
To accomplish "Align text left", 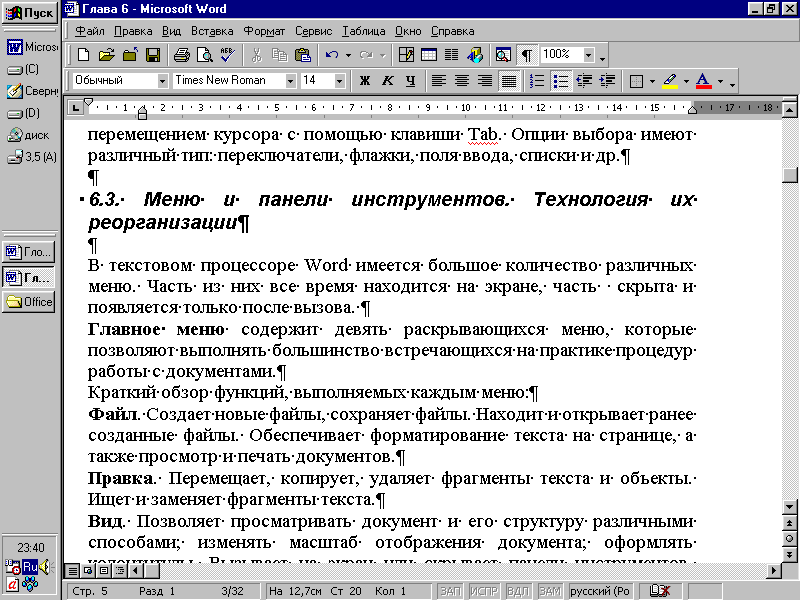I will 439,81.
